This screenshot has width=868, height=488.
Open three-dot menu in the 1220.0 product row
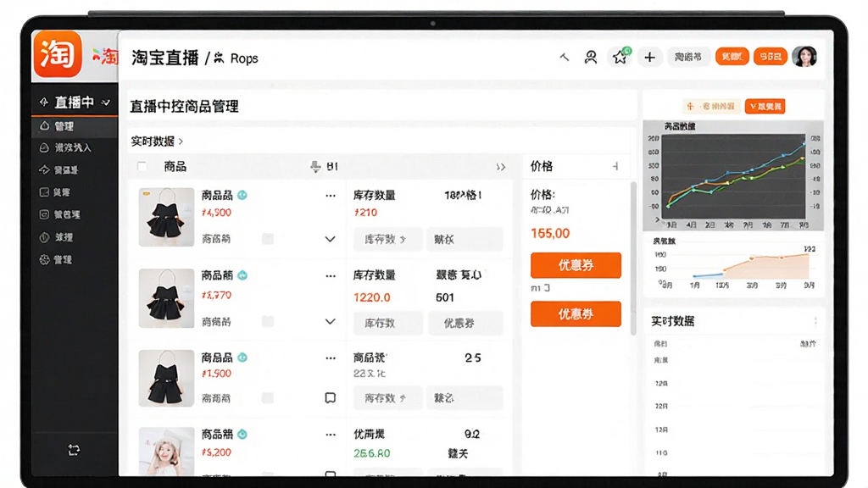point(331,275)
